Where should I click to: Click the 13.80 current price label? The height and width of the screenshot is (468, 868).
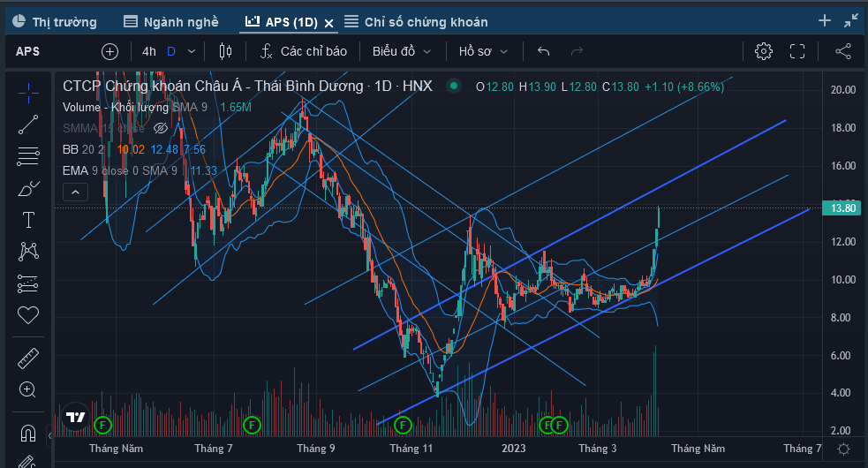tap(842, 208)
